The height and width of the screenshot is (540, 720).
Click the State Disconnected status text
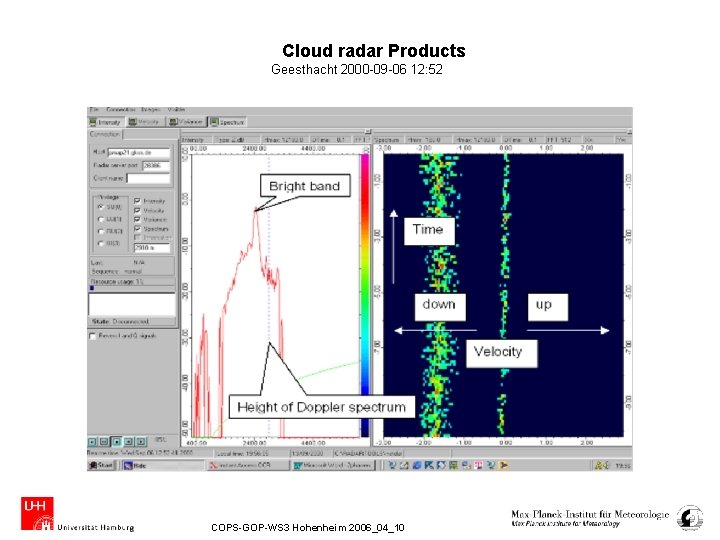[x=120, y=321]
